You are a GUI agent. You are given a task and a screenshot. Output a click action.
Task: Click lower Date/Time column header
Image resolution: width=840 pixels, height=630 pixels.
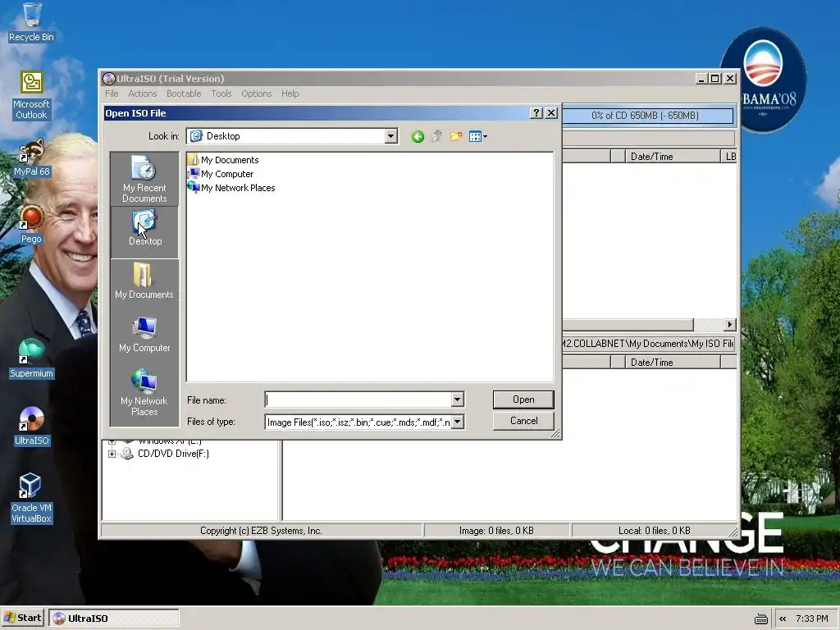(x=673, y=362)
